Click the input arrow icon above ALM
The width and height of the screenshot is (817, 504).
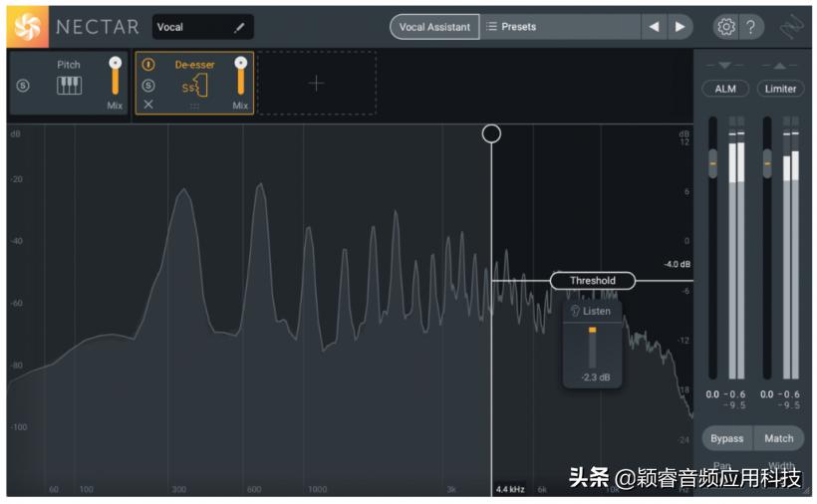click(724, 66)
